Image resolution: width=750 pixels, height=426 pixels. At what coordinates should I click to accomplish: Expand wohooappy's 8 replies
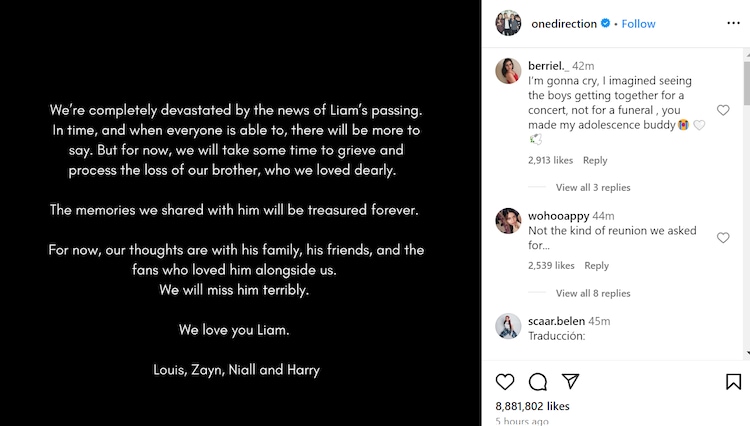(x=593, y=293)
